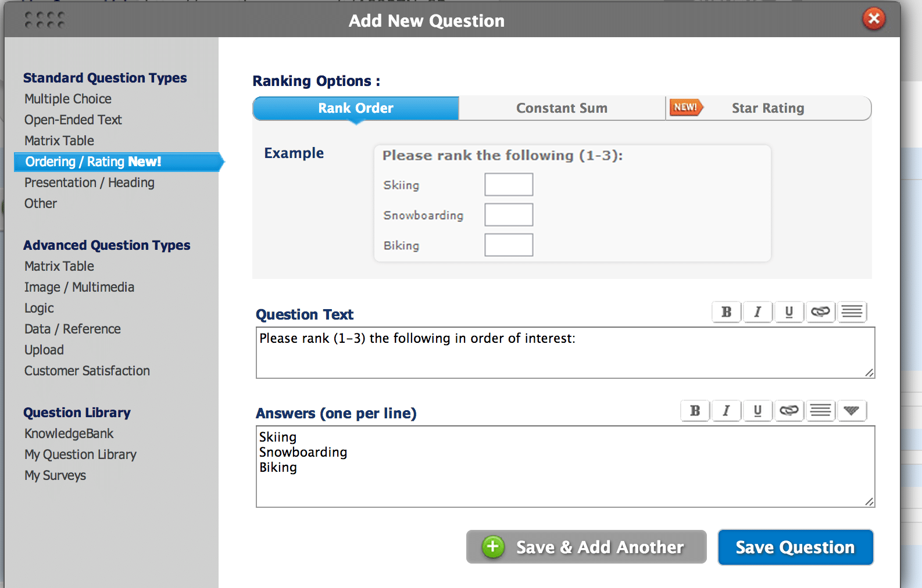
Task: Open the dropdown arrow in Answers toolbar
Action: 852,411
